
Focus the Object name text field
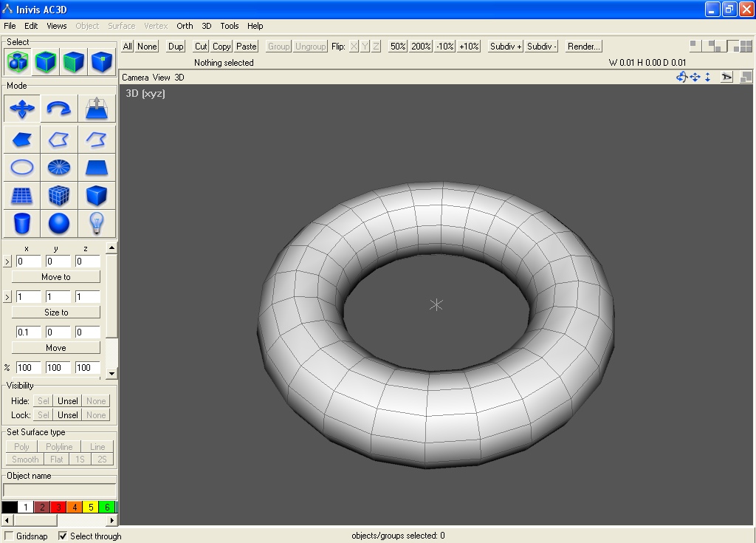click(x=60, y=490)
